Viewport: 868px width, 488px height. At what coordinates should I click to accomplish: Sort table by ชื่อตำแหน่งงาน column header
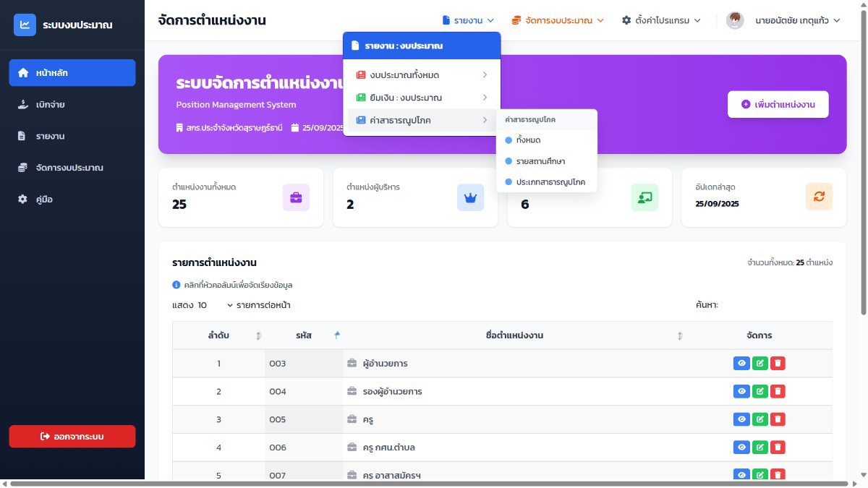[514, 335]
